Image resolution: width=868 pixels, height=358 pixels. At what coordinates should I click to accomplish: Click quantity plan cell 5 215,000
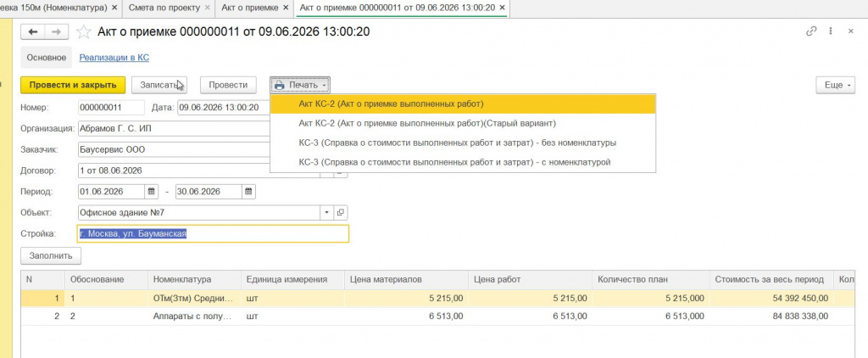pos(650,298)
